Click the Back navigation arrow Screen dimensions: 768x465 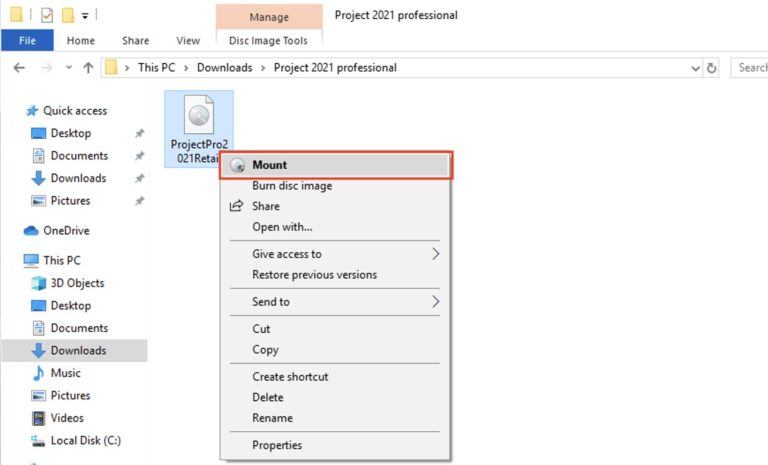(19, 68)
